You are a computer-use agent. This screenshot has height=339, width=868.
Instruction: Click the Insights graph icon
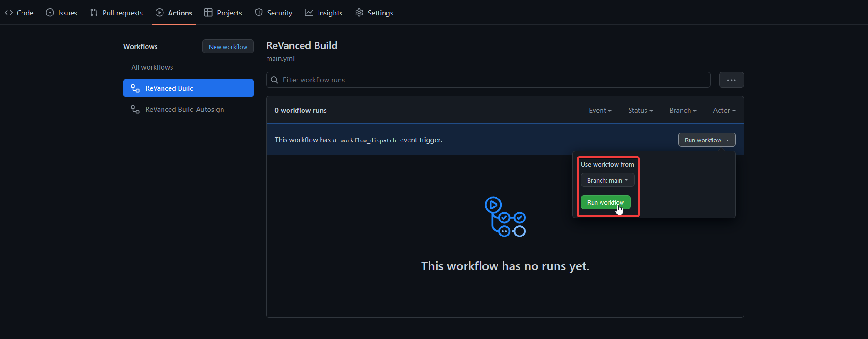[309, 13]
